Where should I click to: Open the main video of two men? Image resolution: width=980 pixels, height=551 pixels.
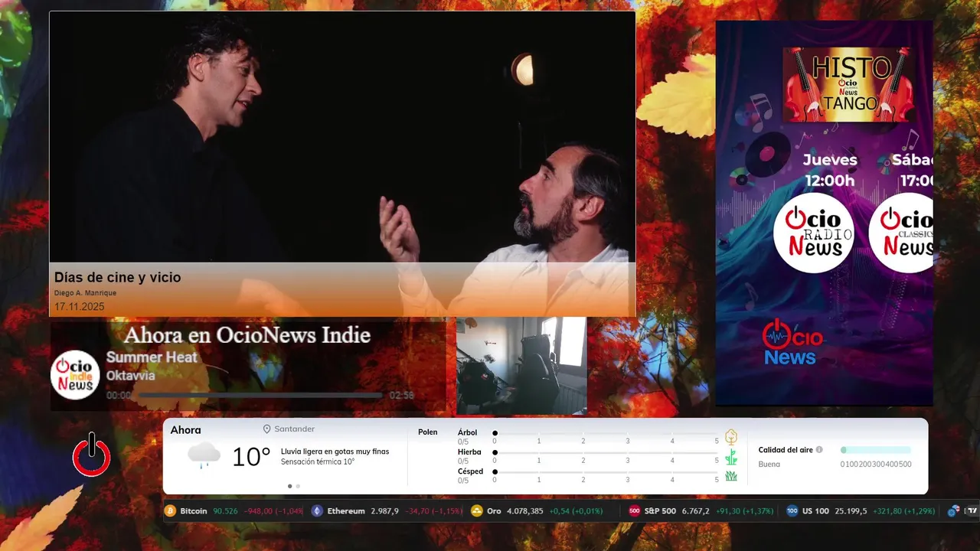click(x=342, y=164)
